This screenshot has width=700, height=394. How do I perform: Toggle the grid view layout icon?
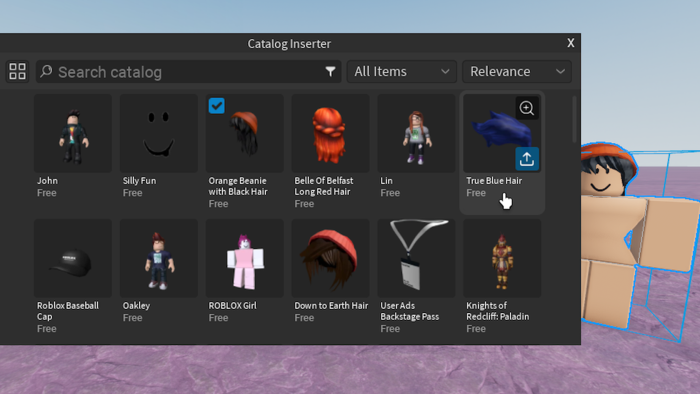17,71
